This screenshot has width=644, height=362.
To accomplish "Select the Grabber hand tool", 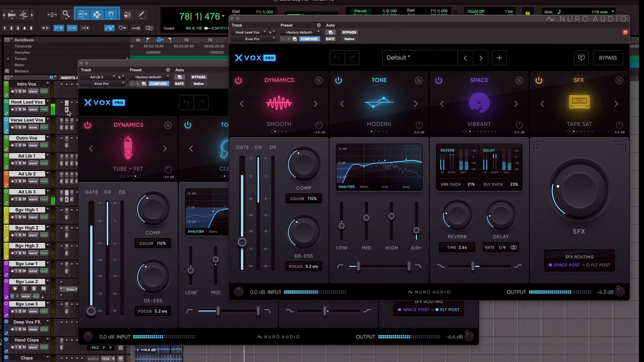I will (111, 14).
